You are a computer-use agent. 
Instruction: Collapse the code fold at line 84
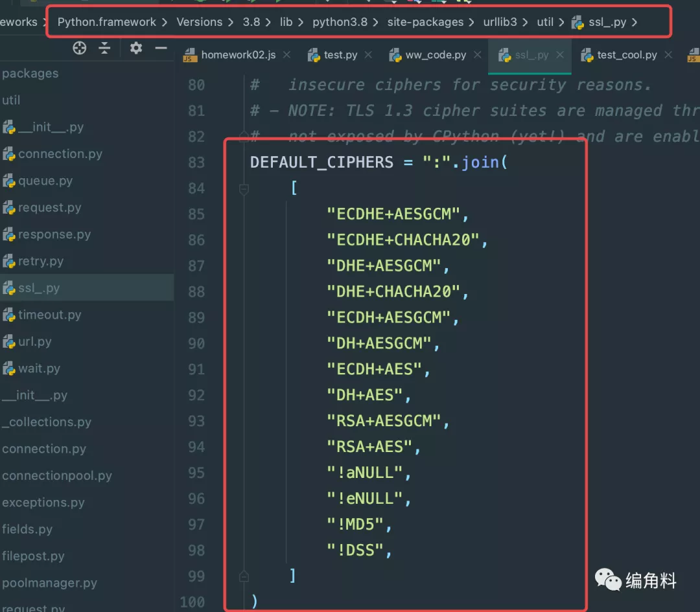(x=244, y=188)
